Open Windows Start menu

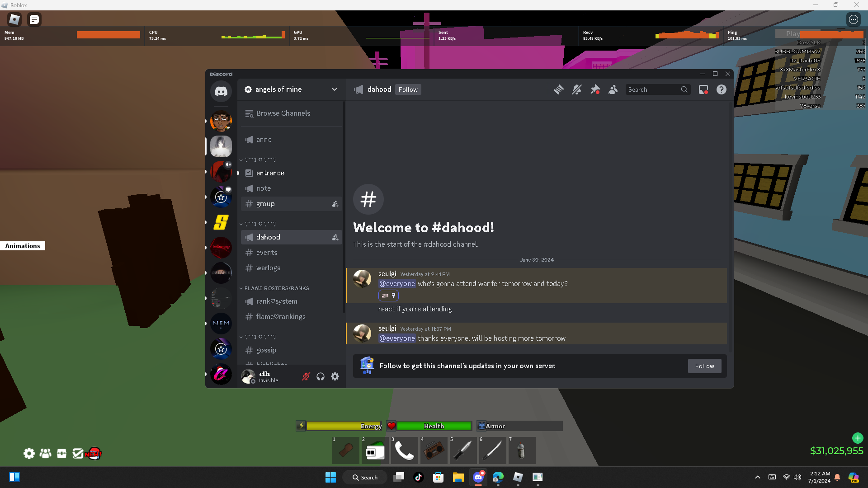pyautogui.click(x=330, y=477)
